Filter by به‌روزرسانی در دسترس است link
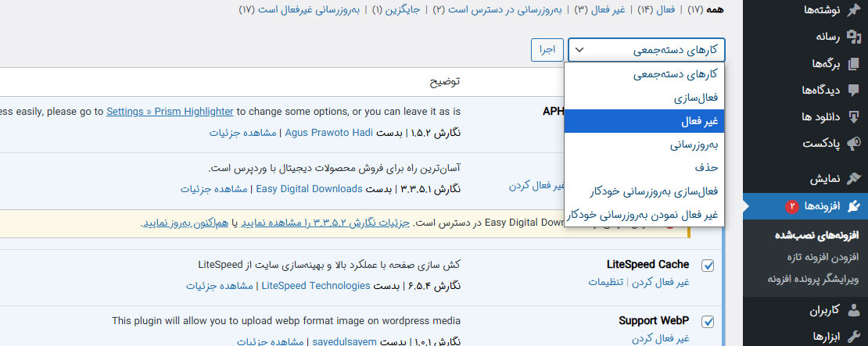This screenshot has width=868, height=346. pos(499,9)
